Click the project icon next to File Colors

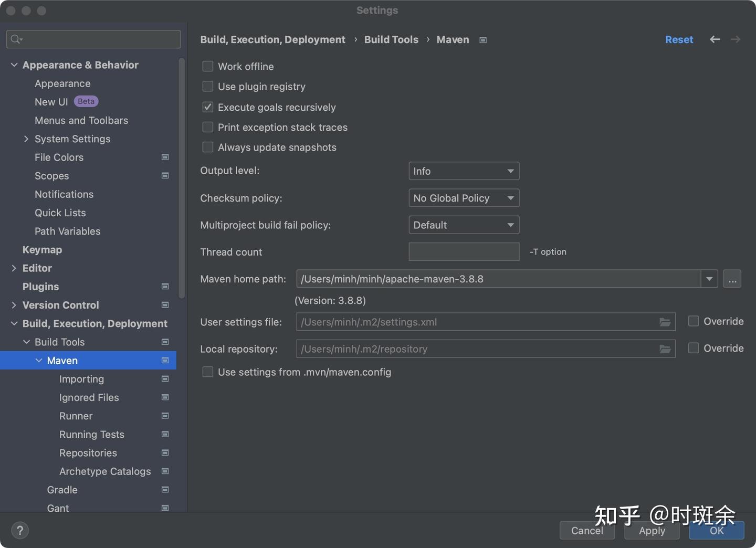point(165,157)
